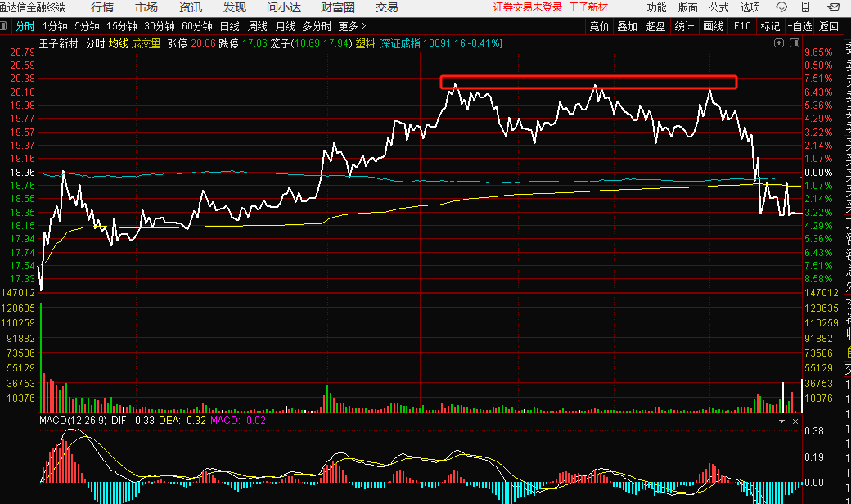This screenshot has width=851, height=504.
Task: Switch to the 15分钟 period
Action: (x=122, y=26)
